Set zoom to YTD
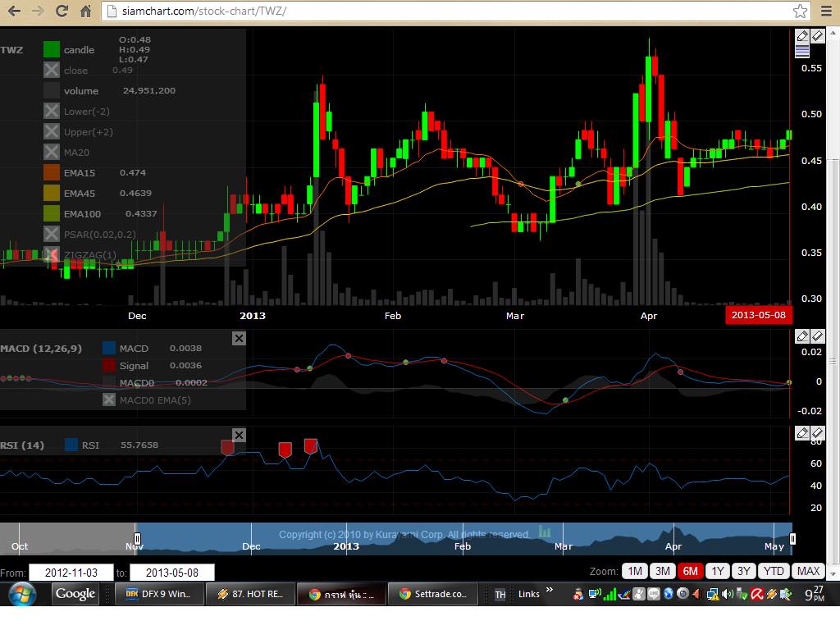840x630 pixels. tap(774, 571)
